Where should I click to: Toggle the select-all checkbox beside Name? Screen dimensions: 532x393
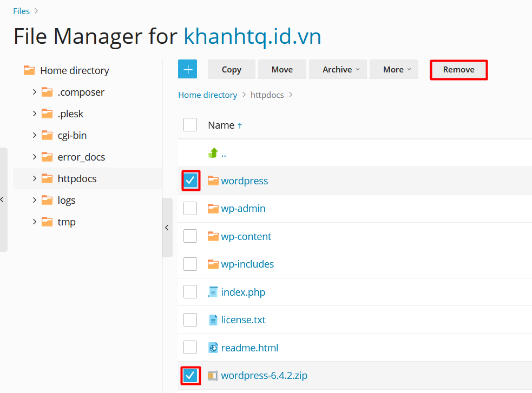[x=191, y=125]
